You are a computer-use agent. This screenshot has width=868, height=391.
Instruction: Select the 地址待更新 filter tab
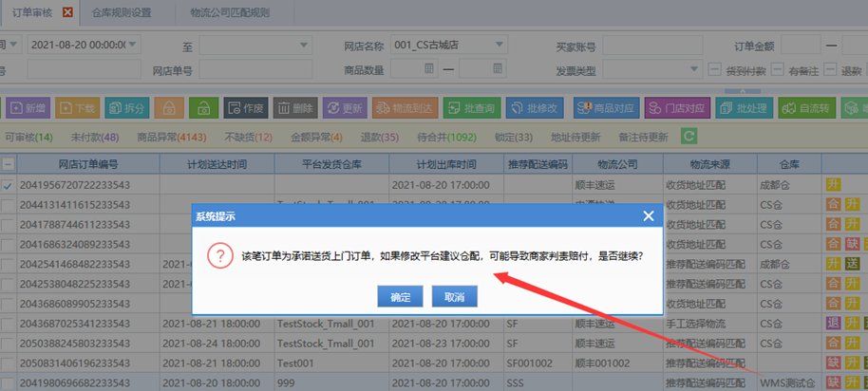click(x=576, y=137)
